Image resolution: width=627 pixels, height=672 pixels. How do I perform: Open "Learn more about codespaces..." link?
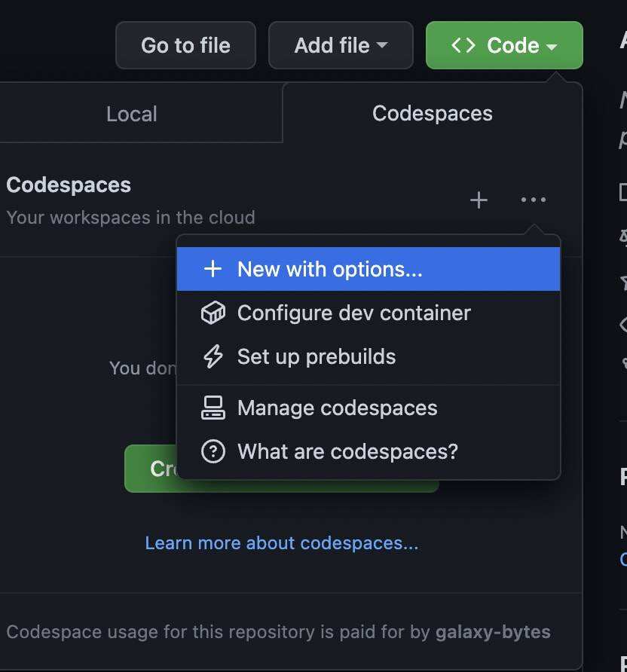[281, 542]
